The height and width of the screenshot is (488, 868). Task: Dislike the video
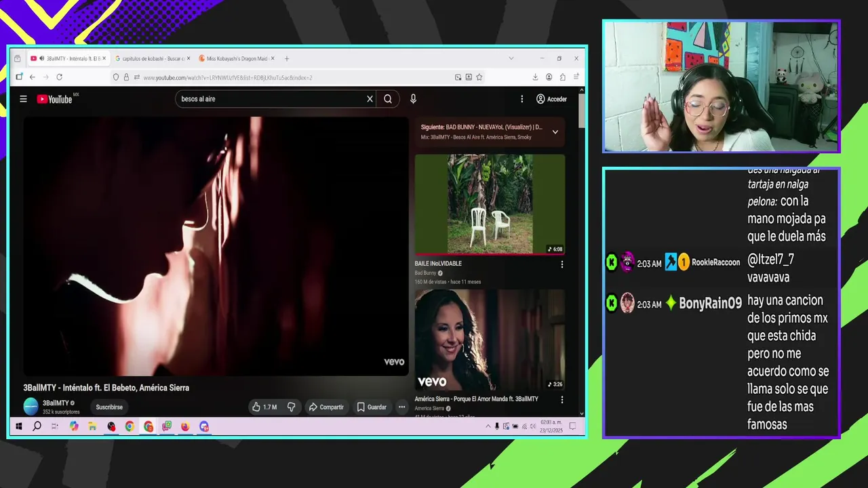click(x=291, y=407)
